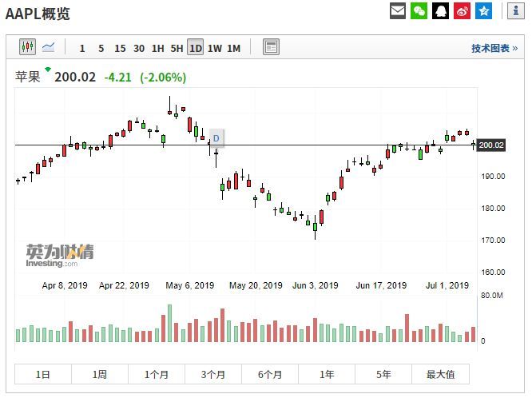The image size is (532, 402).
Task: Click the -4.21 price change value
Action: pyautogui.click(x=117, y=78)
